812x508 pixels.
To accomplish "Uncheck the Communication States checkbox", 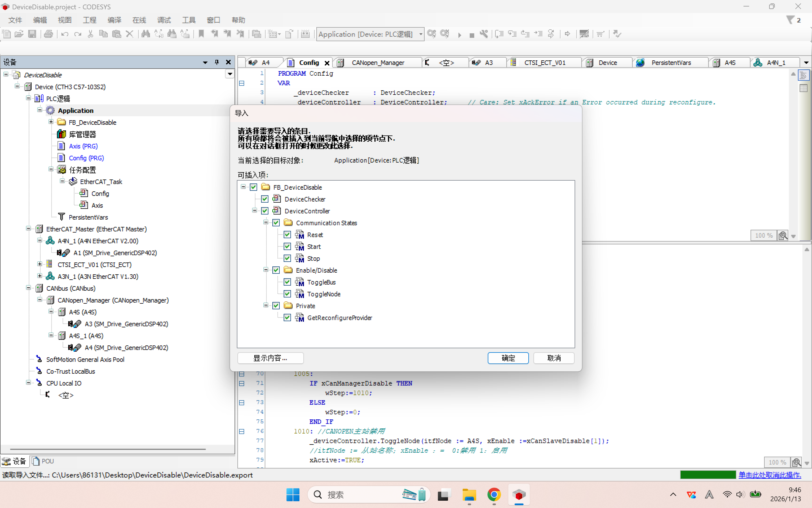I will [x=276, y=223].
